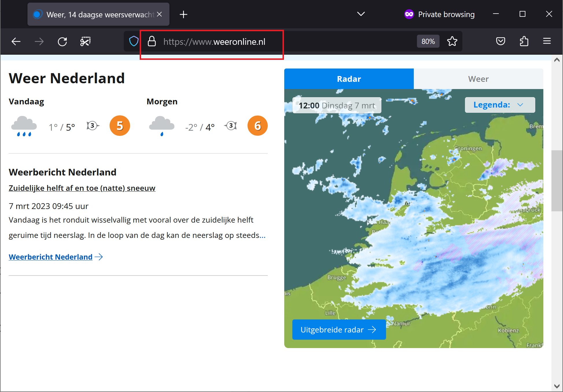Click Brugge on the radar map

point(337,277)
